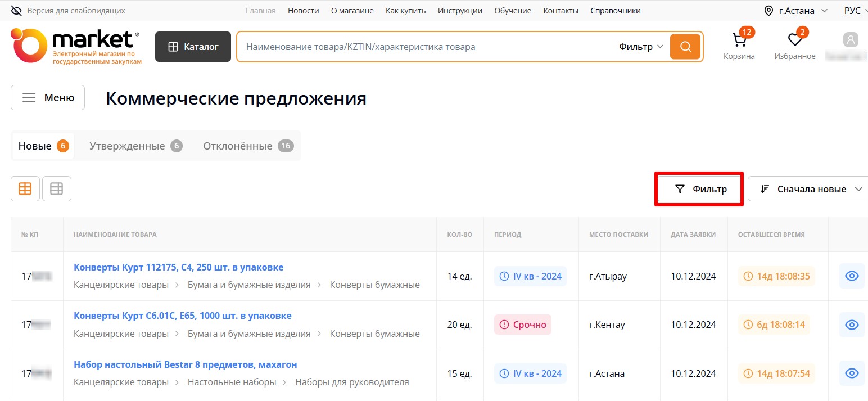Switch to the orange card grid view
The image size is (868, 401).
click(25, 189)
